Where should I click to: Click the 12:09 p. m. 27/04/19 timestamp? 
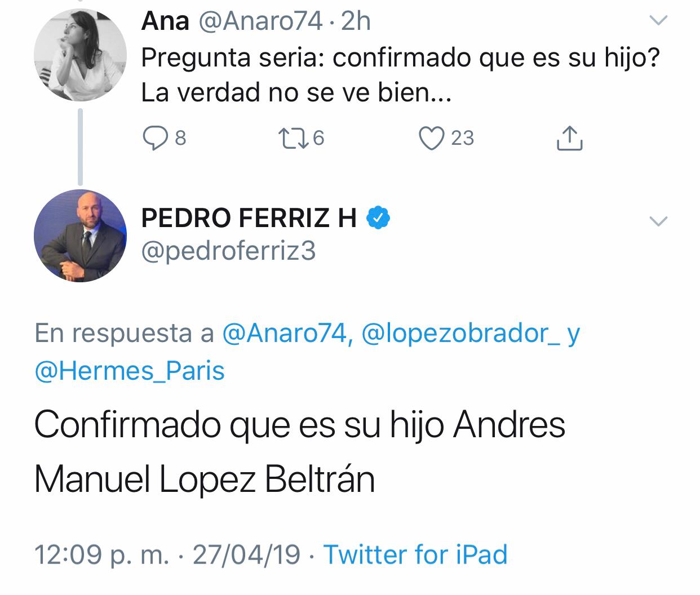point(167,554)
